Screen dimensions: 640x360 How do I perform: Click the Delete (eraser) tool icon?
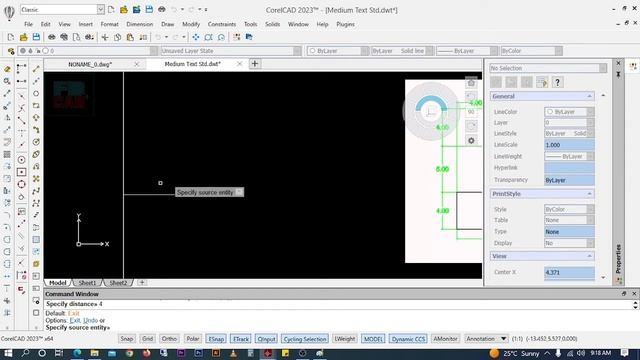[x=7, y=69]
